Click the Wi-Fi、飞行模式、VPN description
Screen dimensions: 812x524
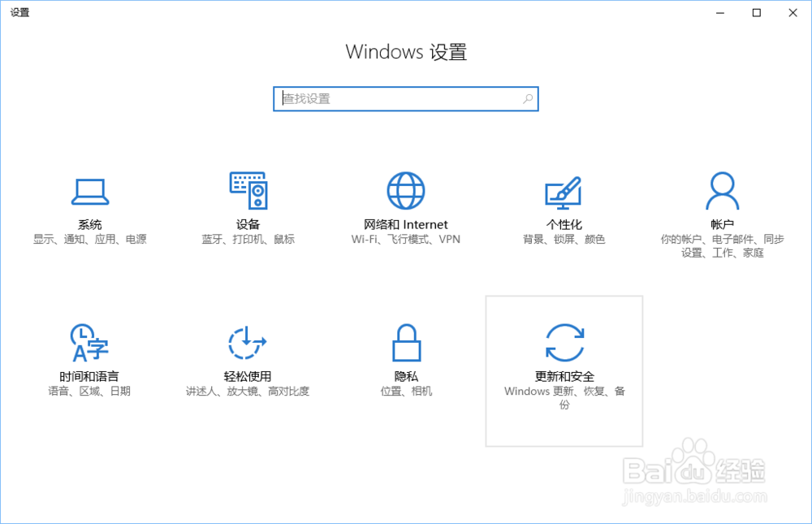(405, 239)
